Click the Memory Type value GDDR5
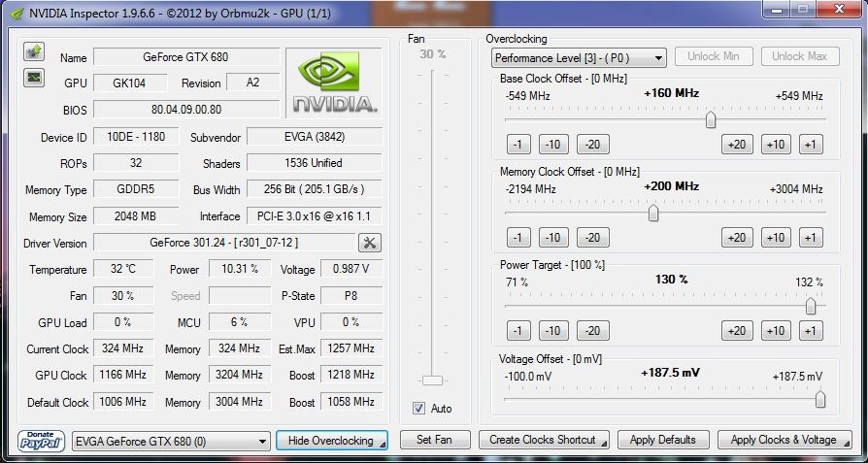The height and width of the screenshot is (463, 868). coord(136,189)
